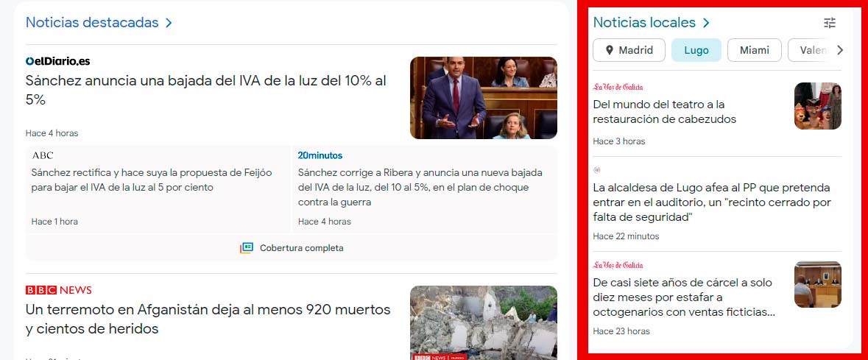Expand Noticias locales section chevron

[x=706, y=23]
